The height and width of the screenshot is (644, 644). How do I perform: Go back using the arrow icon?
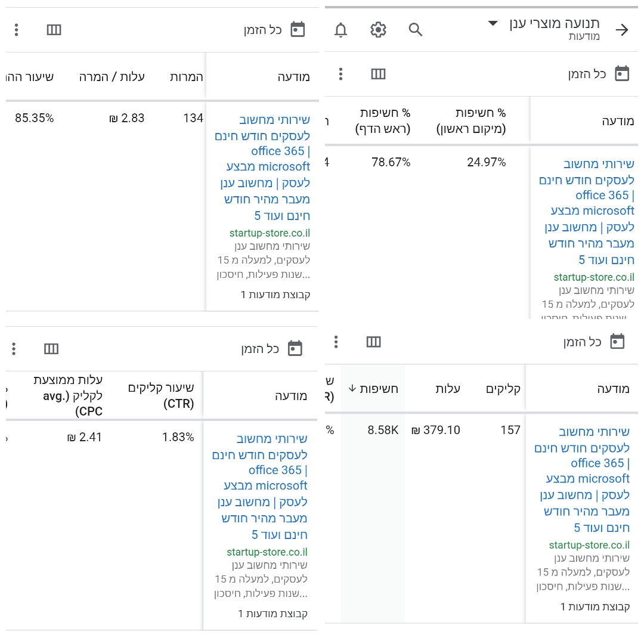click(x=622, y=30)
